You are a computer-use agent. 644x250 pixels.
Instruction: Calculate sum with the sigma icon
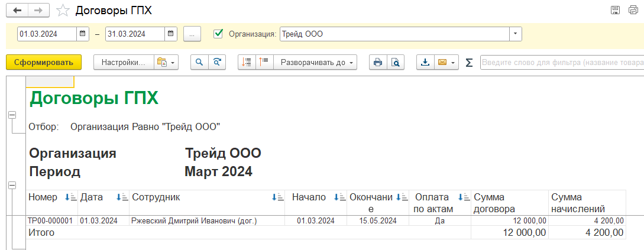pyautogui.click(x=469, y=63)
